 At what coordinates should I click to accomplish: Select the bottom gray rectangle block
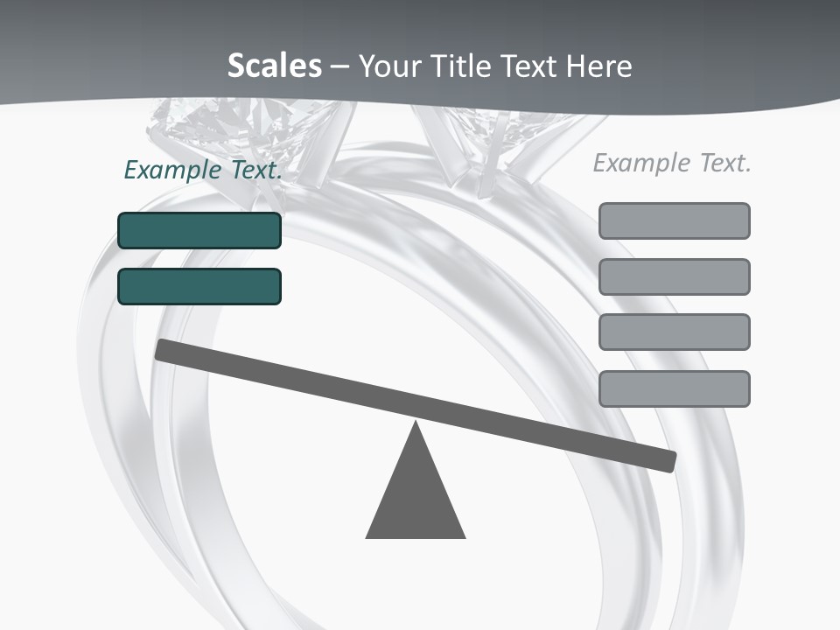click(x=674, y=388)
